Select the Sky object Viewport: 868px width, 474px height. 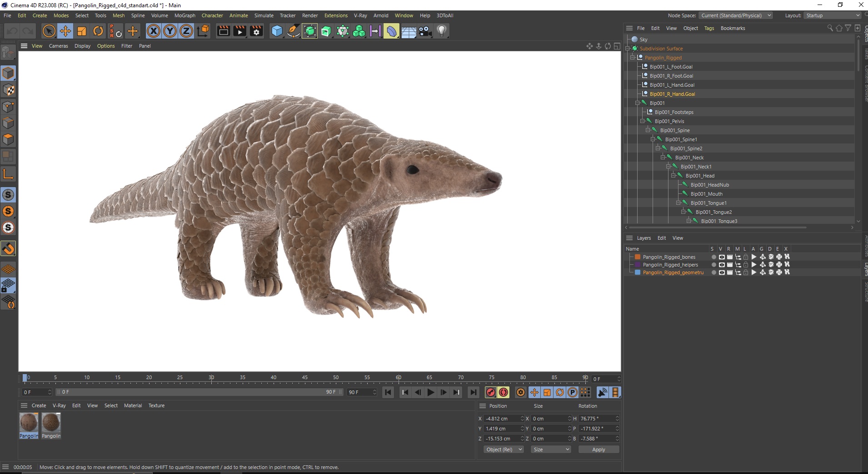click(x=643, y=39)
